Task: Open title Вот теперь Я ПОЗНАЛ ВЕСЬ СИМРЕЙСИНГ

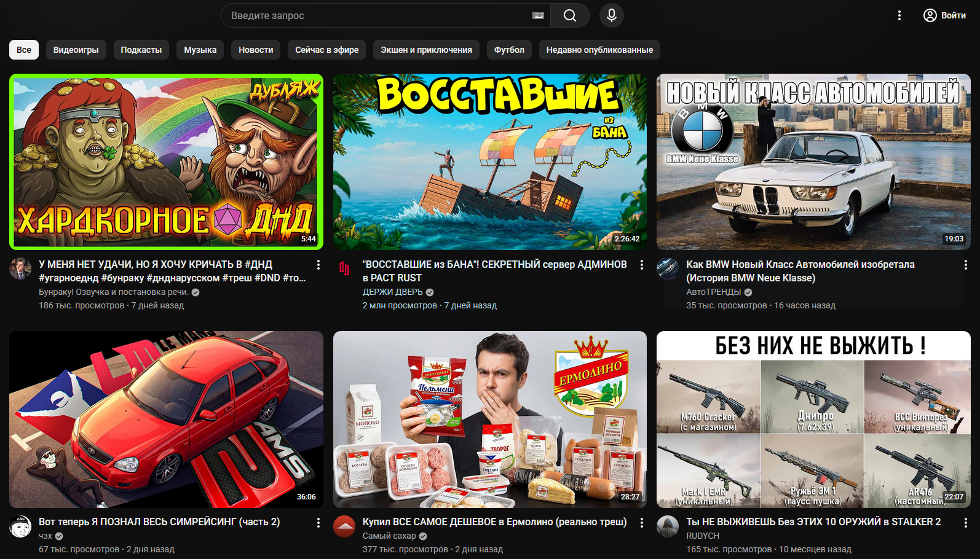Action: click(159, 522)
